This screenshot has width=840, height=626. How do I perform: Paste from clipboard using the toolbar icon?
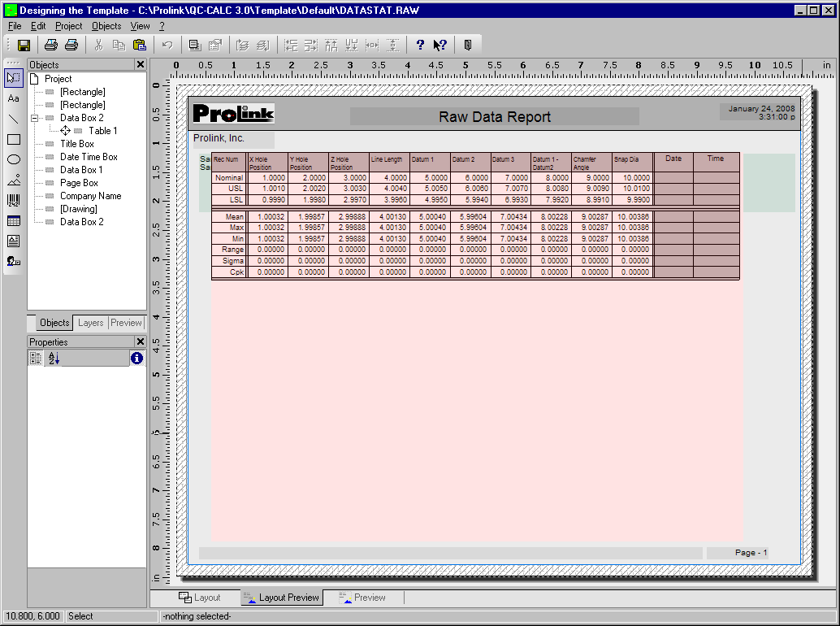(x=139, y=46)
